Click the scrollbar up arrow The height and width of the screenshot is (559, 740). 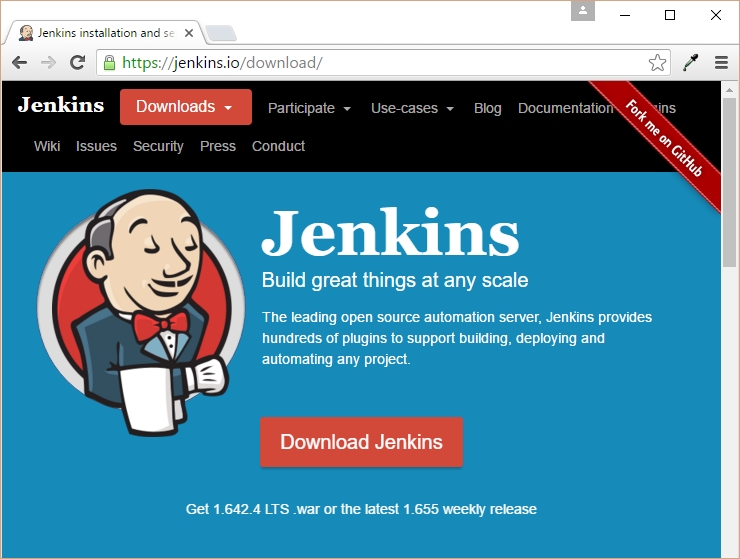(x=730, y=89)
